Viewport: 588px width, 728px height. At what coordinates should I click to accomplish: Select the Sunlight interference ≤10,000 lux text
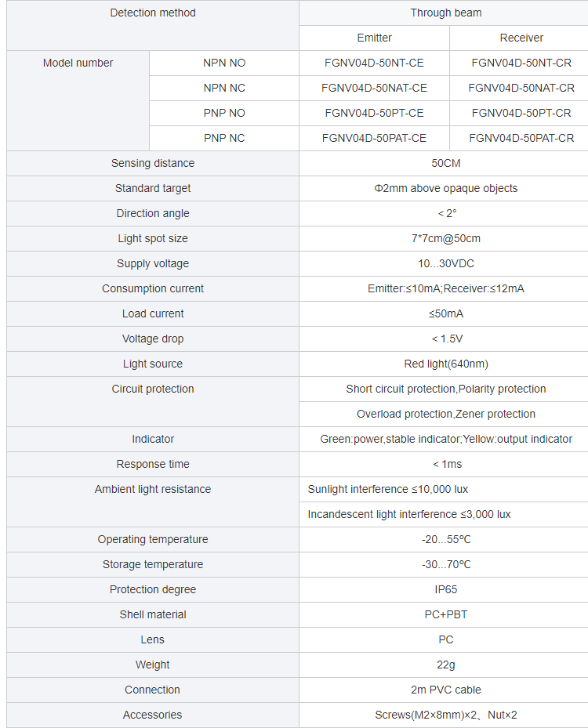point(388,489)
